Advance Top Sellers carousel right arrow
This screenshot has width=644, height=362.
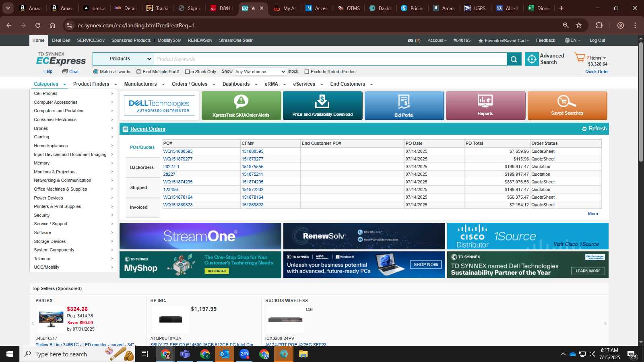click(x=605, y=323)
